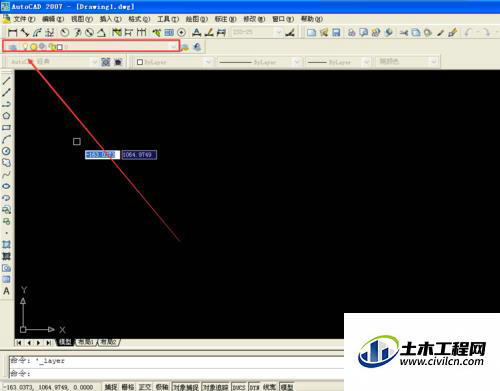
Task: Open the ByLayer color control dropdown
Action: [208, 62]
